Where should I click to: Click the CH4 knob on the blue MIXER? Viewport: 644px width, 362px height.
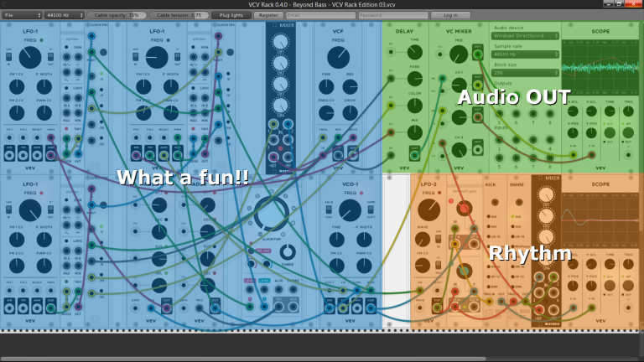[x=281, y=105]
